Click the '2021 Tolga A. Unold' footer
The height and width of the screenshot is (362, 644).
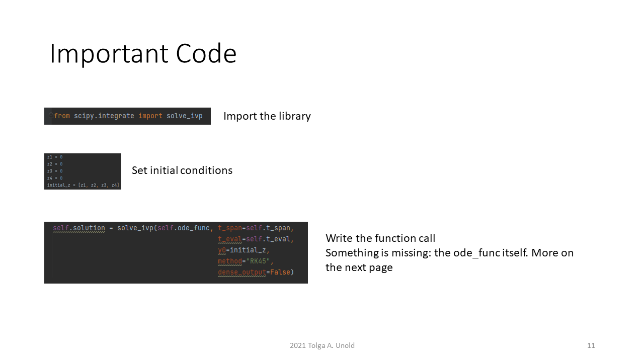(322, 345)
